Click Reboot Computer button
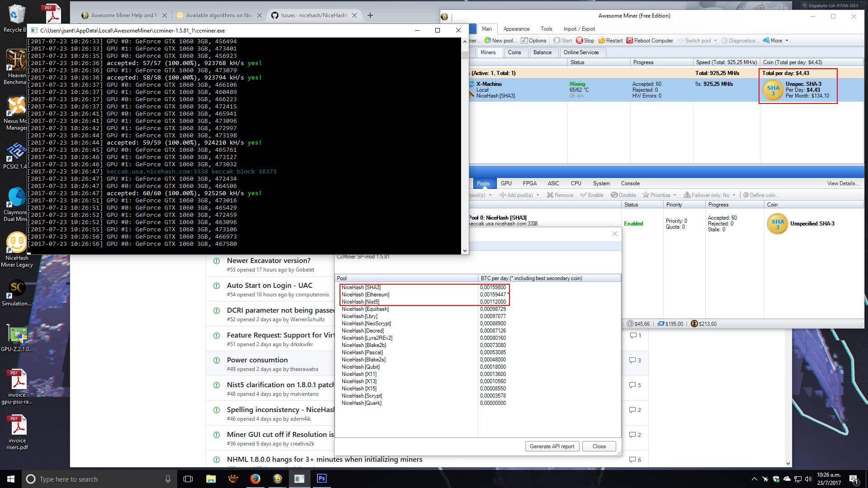 pos(650,41)
